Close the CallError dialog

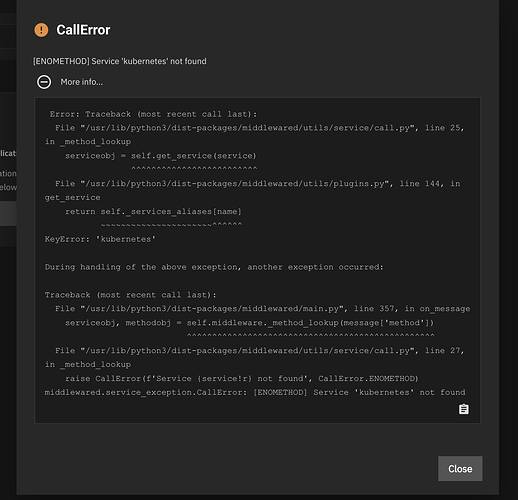(x=460, y=469)
